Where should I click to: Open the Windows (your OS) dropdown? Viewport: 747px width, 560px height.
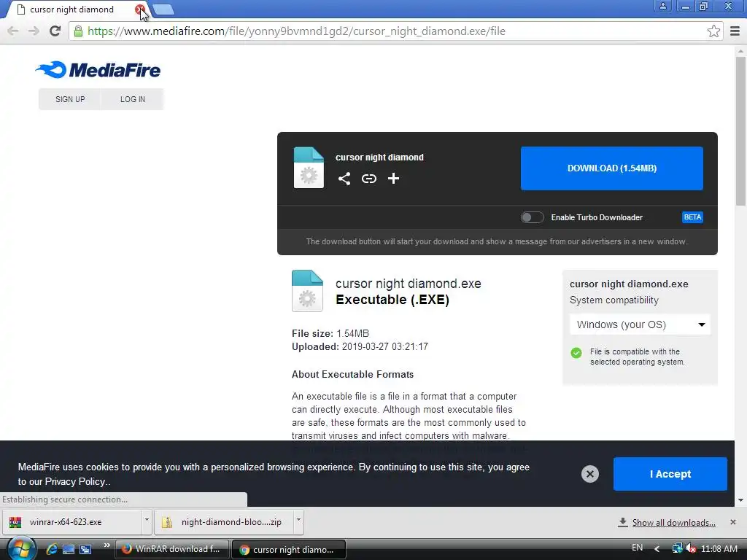point(640,324)
